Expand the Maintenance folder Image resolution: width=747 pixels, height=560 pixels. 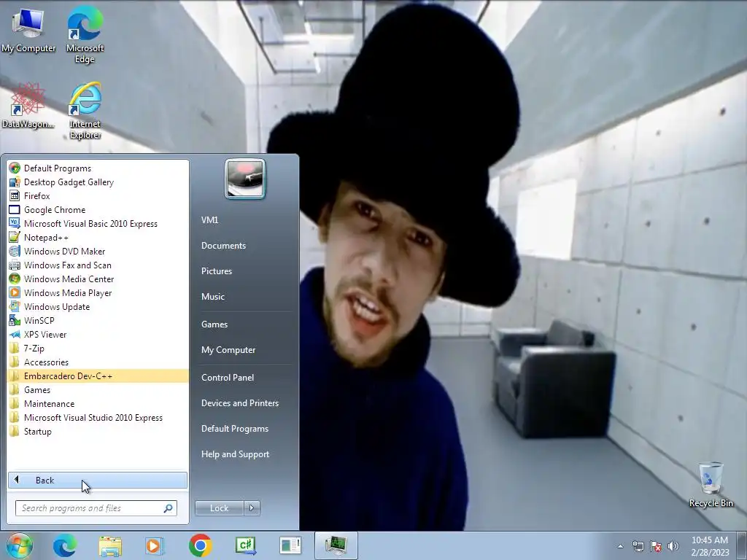[98, 403]
